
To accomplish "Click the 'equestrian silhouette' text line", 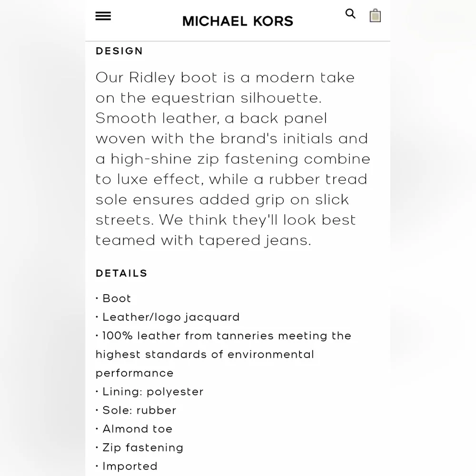I will [x=208, y=98].
